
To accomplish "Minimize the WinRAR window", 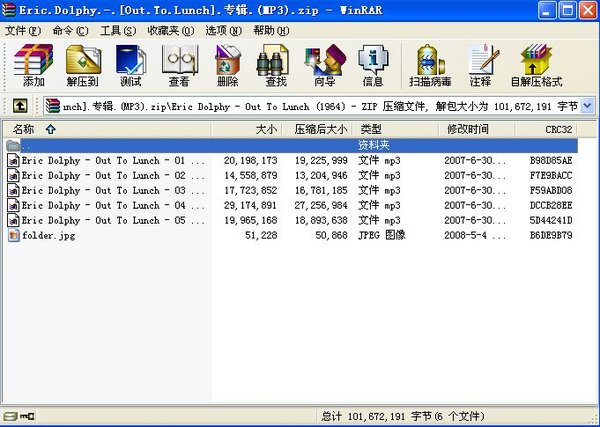I will point(547,10).
